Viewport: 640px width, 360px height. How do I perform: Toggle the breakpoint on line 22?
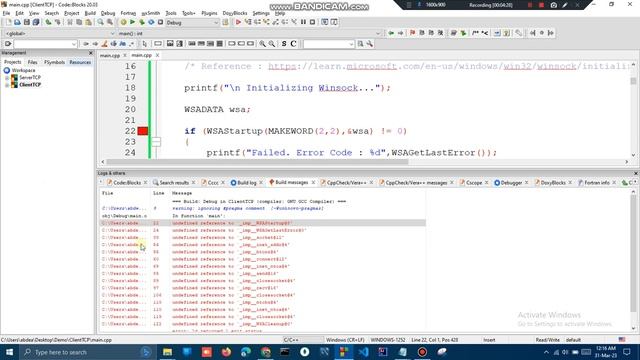point(143,131)
